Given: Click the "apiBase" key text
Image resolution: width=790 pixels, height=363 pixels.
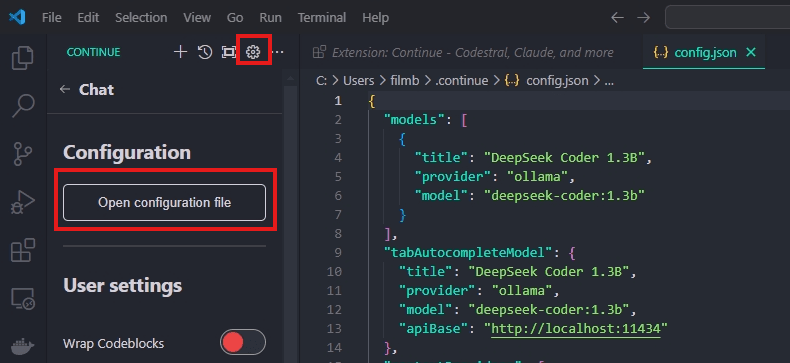Looking at the screenshot, I should coord(434,329).
